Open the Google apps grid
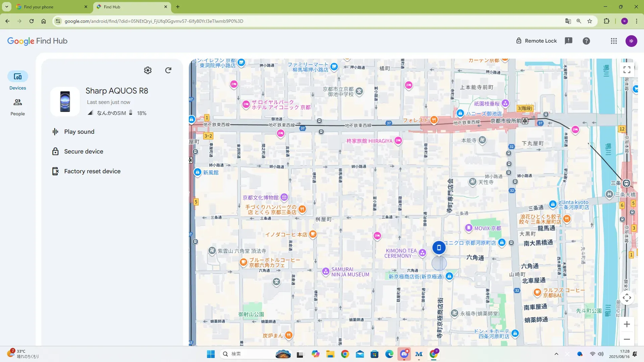Screen dimensions: 644x362 point(613,41)
